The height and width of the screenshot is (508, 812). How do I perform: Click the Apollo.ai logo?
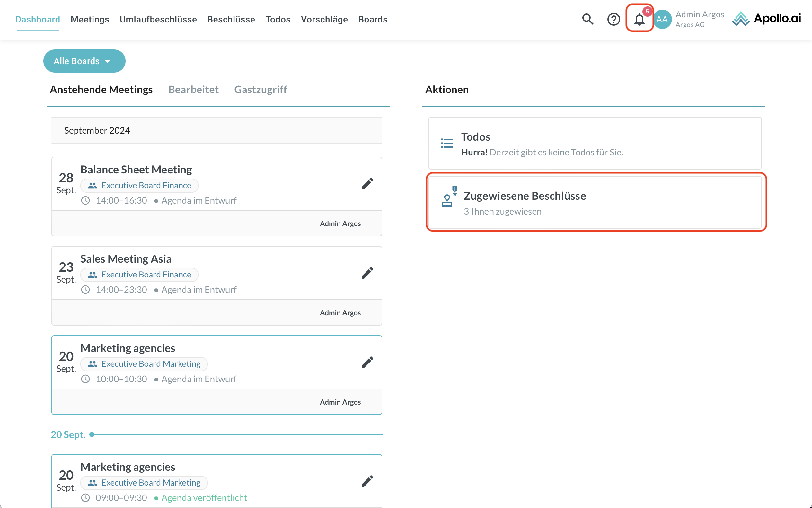click(767, 19)
